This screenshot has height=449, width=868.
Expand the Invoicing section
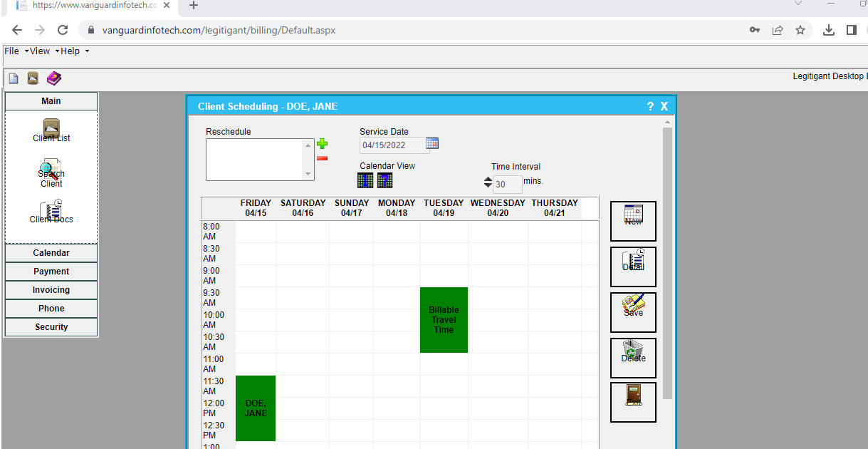tap(51, 290)
